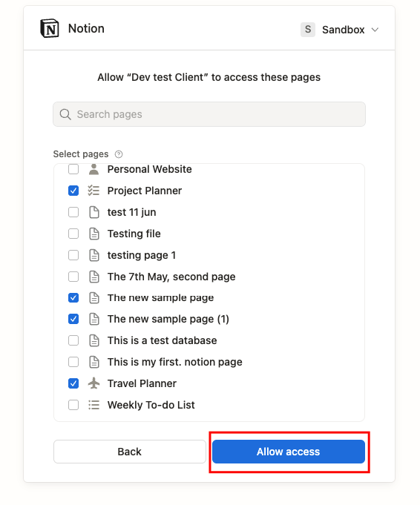
Task: Check The 7th May, second page checkbox
Action: (73, 277)
